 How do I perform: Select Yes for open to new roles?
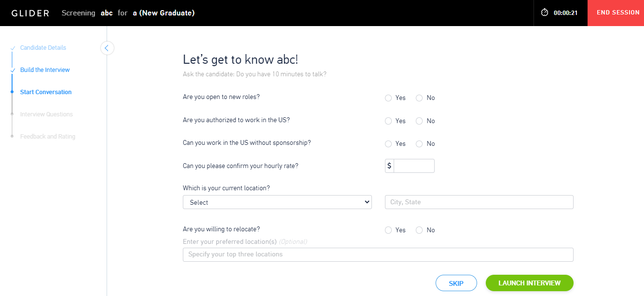388,98
